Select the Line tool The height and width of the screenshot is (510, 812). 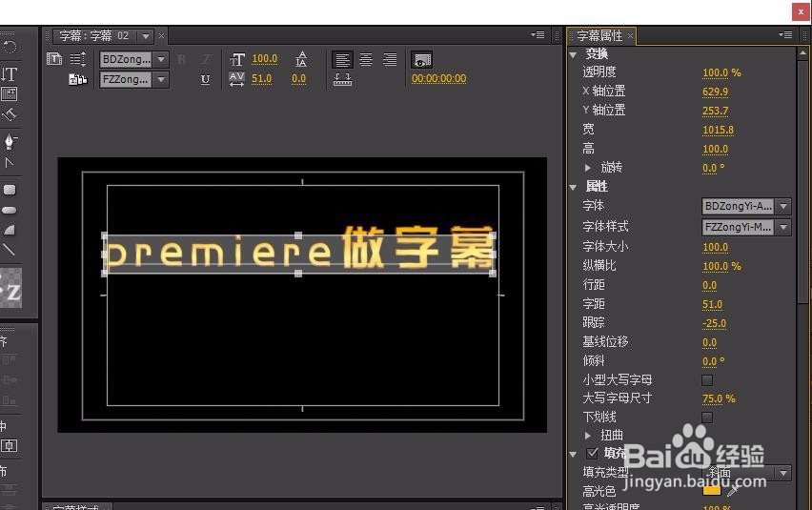9,250
